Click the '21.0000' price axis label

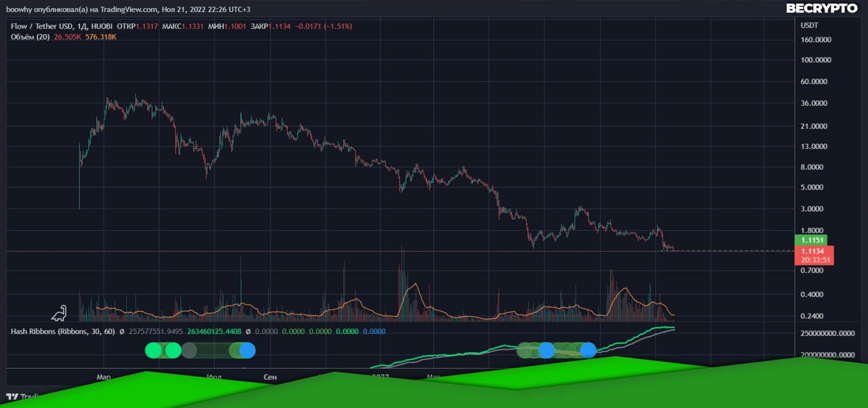815,126
